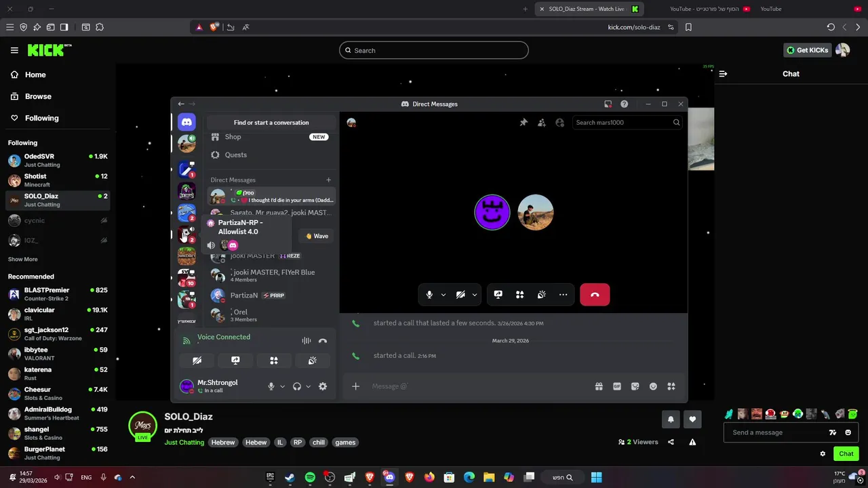Open microphone options arrow in the call controls

pos(443,295)
